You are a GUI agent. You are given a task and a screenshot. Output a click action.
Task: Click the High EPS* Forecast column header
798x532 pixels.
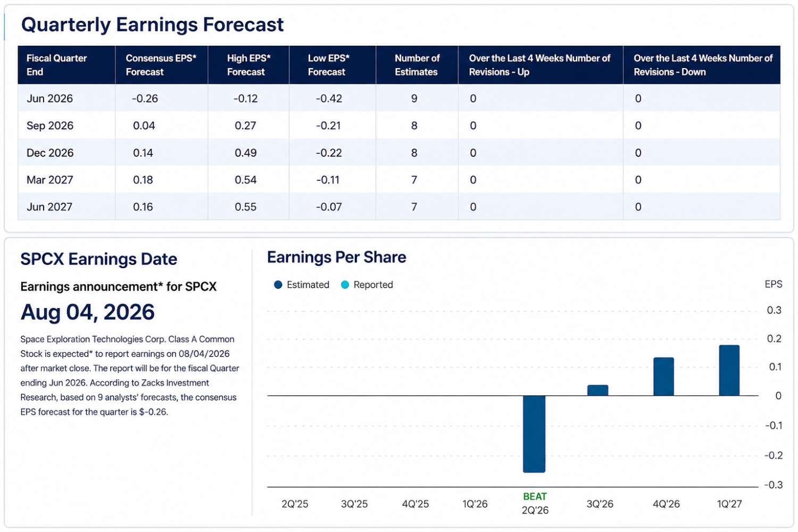pos(248,65)
